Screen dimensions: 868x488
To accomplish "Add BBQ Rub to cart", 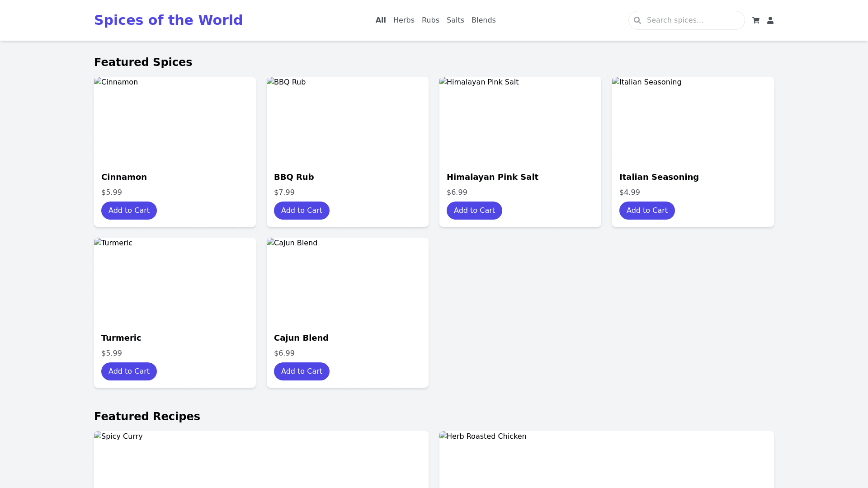I will pos(302,211).
